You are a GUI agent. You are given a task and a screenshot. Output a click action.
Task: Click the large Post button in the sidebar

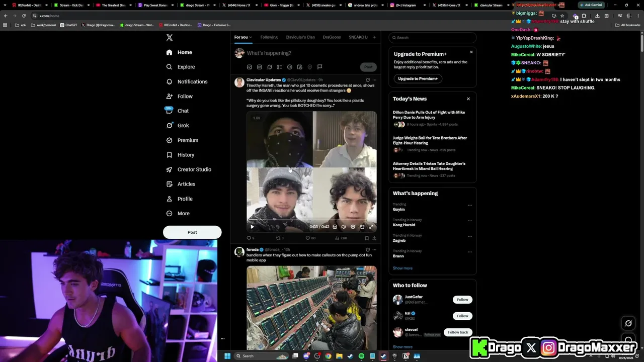[x=192, y=232]
